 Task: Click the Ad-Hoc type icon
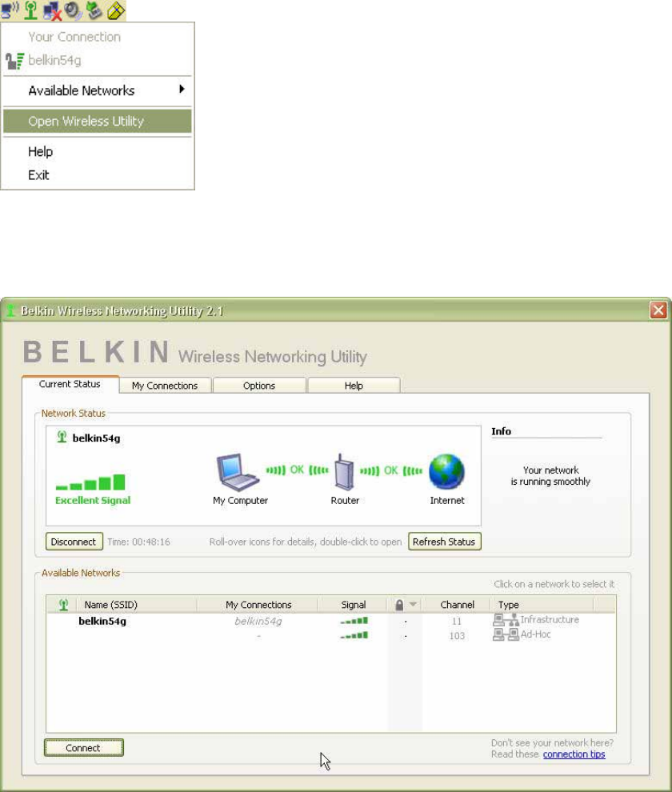(506, 634)
